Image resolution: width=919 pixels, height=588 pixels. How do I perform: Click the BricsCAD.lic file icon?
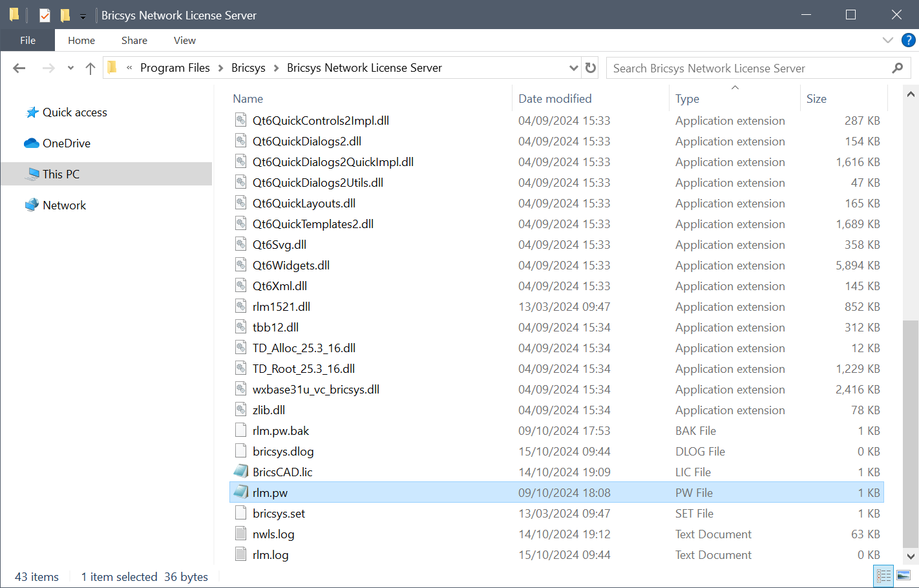point(240,472)
